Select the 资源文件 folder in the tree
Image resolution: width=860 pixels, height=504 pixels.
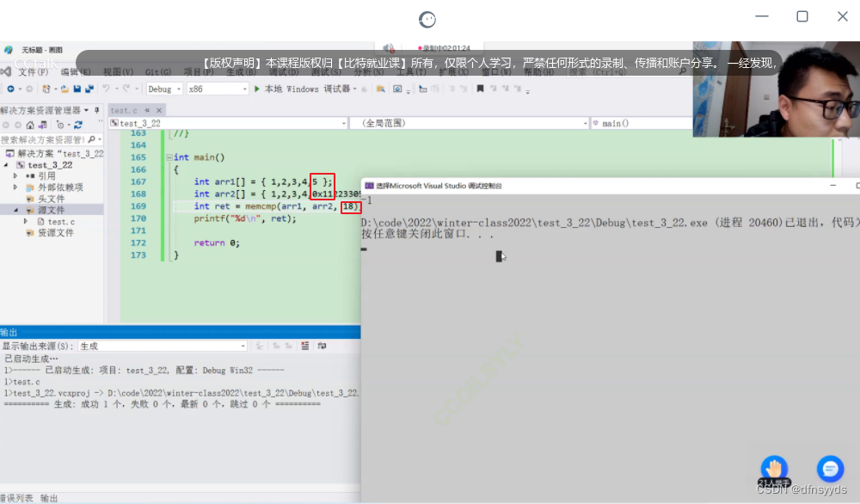[55, 232]
